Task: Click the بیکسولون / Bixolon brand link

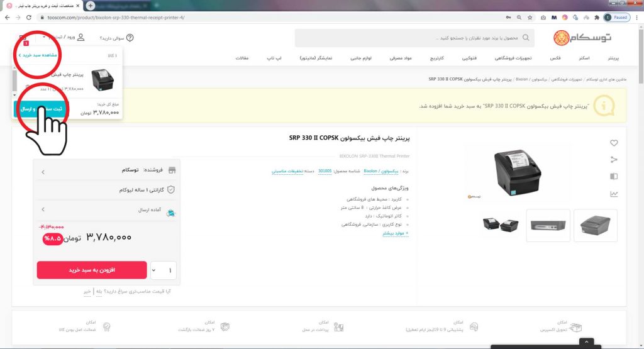Action: 380,171
